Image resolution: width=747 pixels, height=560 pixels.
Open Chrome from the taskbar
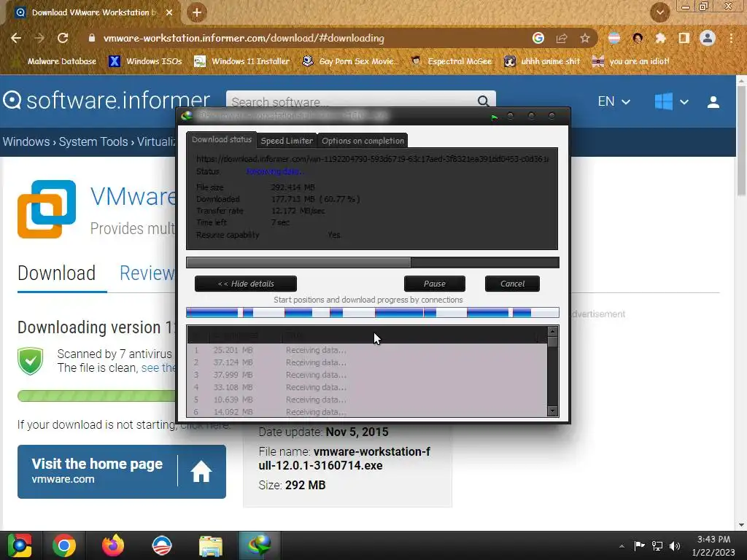coord(64,545)
